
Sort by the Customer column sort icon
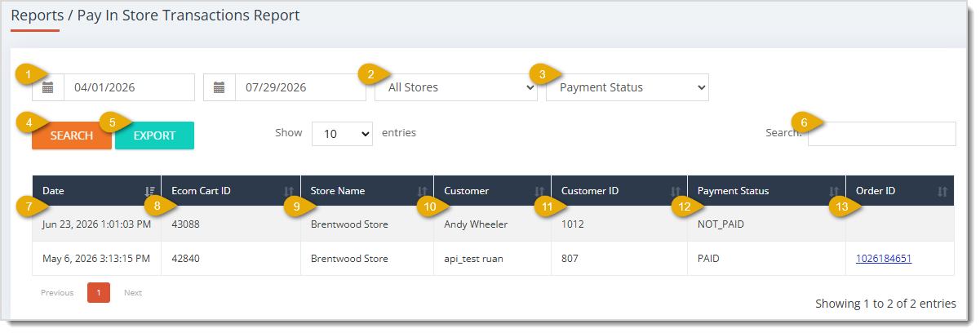(x=539, y=191)
